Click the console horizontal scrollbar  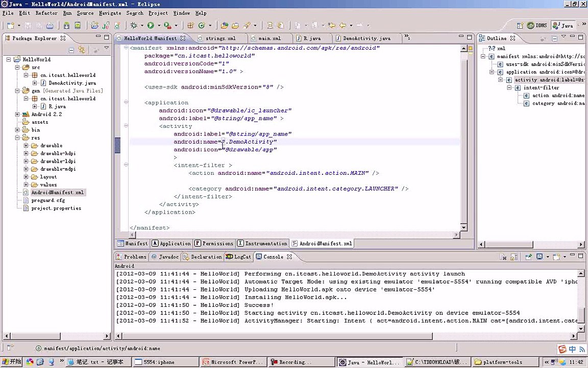(276, 336)
